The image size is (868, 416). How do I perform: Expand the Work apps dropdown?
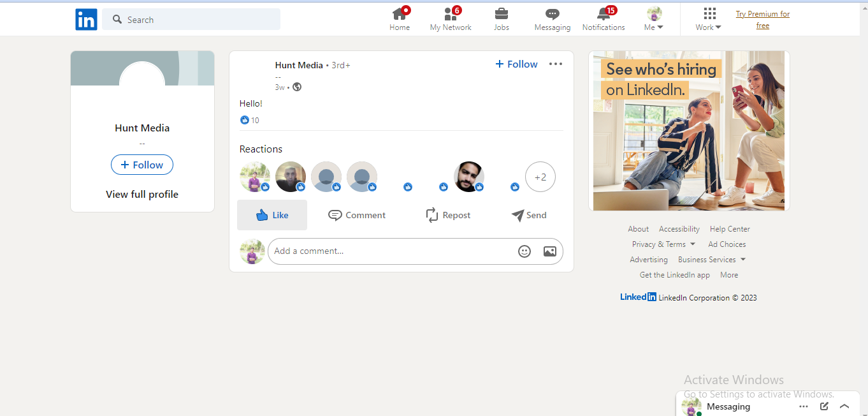(709, 19)
